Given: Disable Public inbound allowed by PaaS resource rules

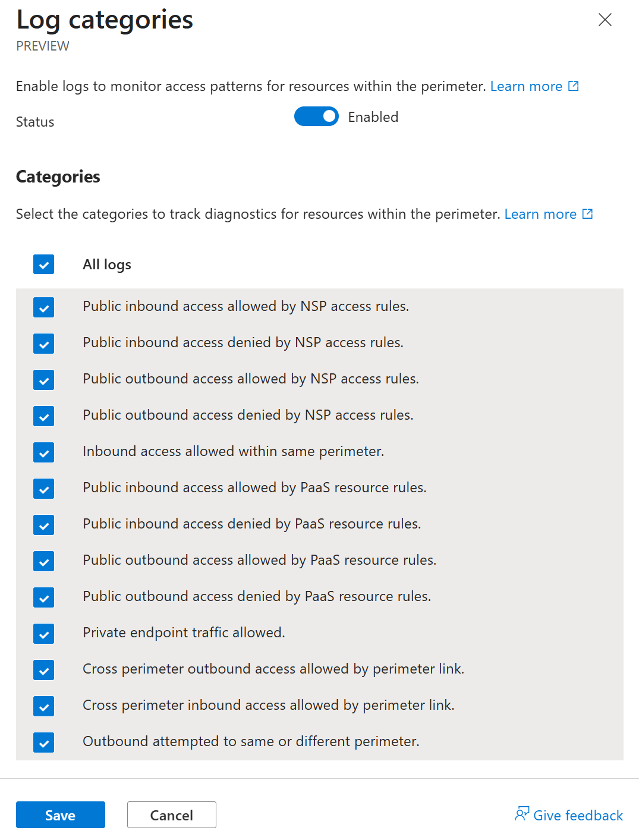Looking at the screenshot, I should [44, 489].
